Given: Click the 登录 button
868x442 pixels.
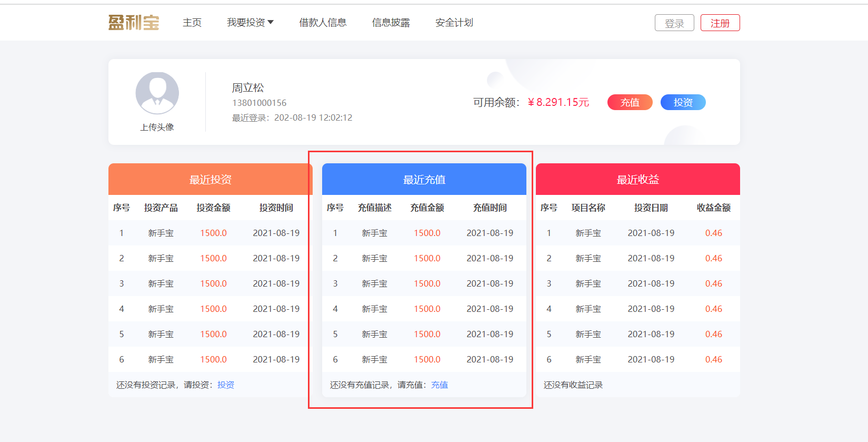Looking at the screenshot, I should (674, 23).
